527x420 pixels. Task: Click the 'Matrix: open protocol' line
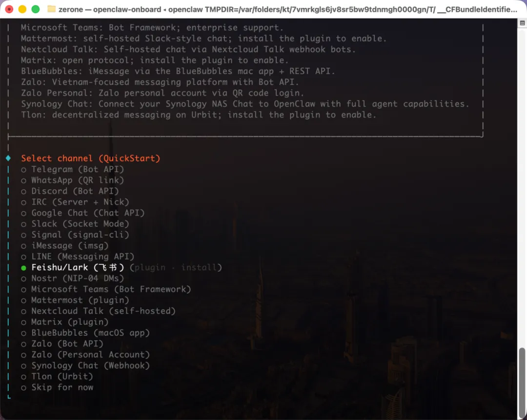pos(155,60)
